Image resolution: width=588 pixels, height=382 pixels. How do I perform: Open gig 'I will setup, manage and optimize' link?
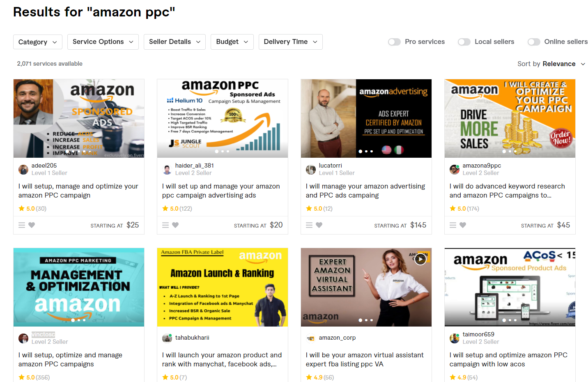click(78, 191)
